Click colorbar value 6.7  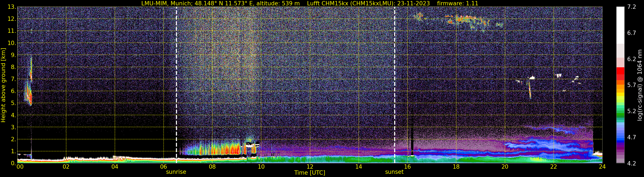632,33
